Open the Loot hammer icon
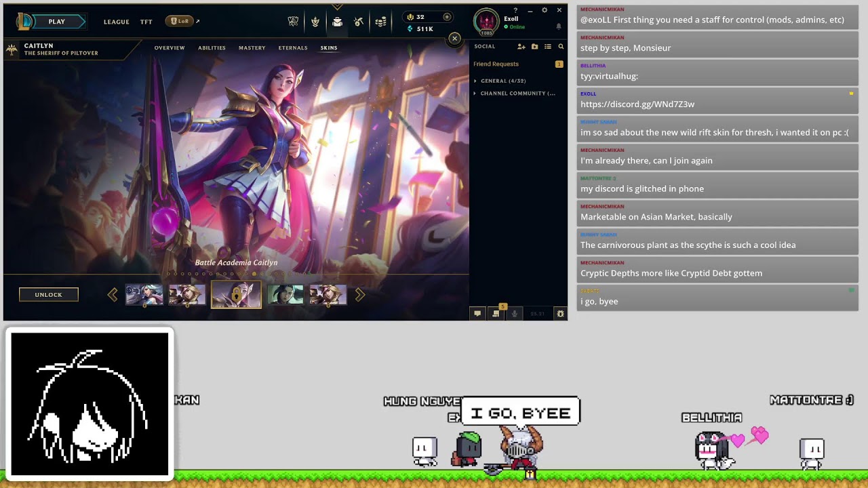Viewport: 868px width, 488px height. (359, 22)
